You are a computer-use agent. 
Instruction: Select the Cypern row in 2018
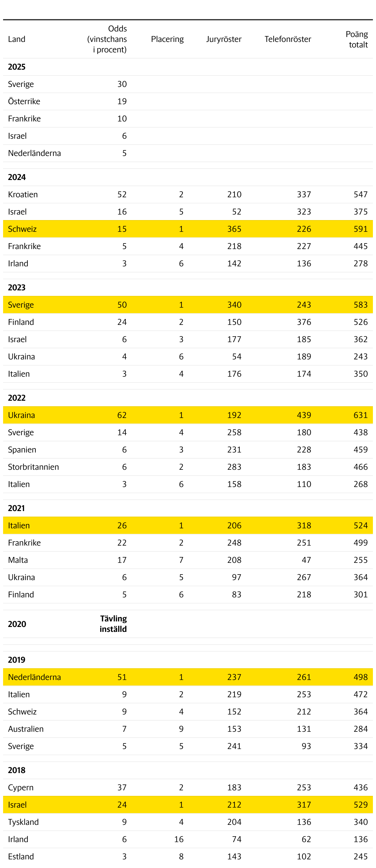coord(188,787)
